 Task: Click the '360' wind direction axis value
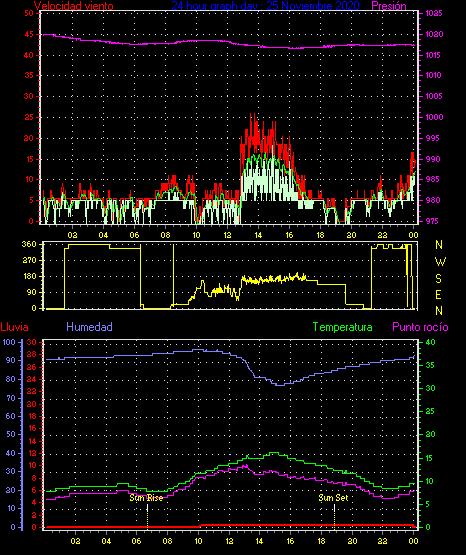[x=29, y=244]
